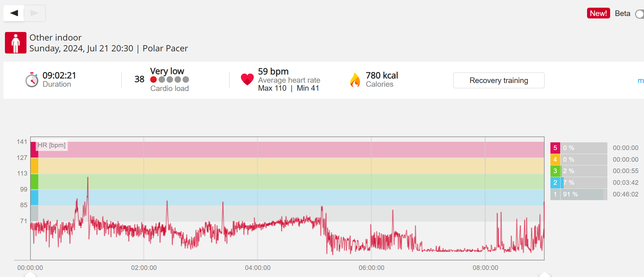Click the previous session back arrow
The image size is (644, 277).
click(14, 13)
